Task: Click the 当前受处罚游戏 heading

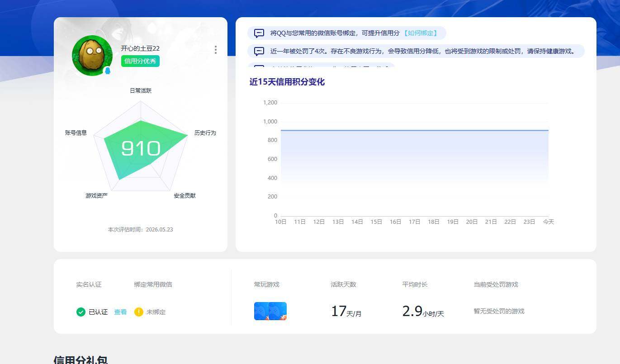Action: pos(496,284)
